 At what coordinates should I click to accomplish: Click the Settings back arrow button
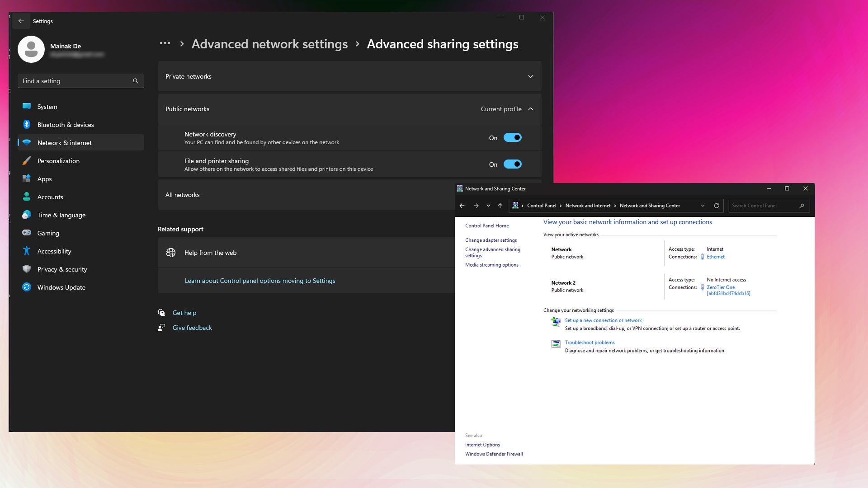click(x=21, y=21)
